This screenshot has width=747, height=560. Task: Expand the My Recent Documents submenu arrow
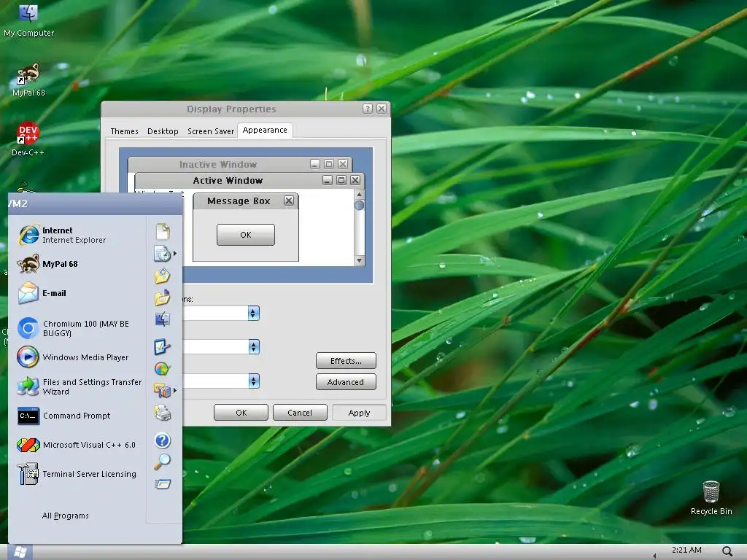click(175, 254)
